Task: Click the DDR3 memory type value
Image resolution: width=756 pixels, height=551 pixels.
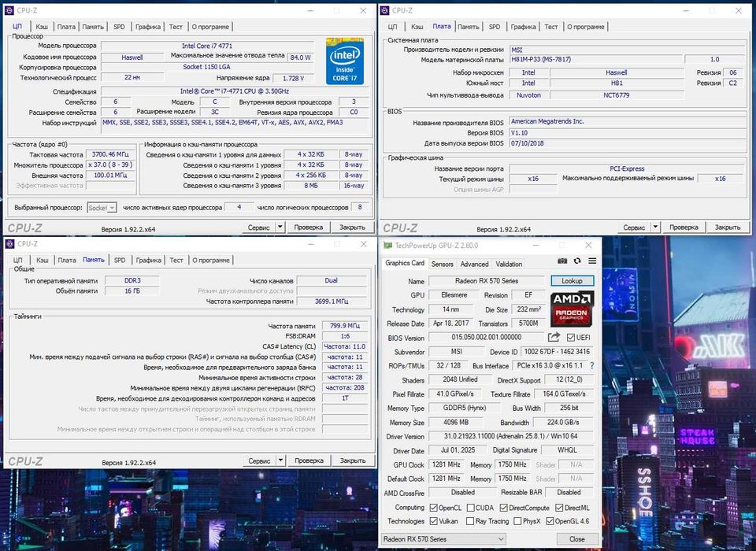Action: (132, 280)
